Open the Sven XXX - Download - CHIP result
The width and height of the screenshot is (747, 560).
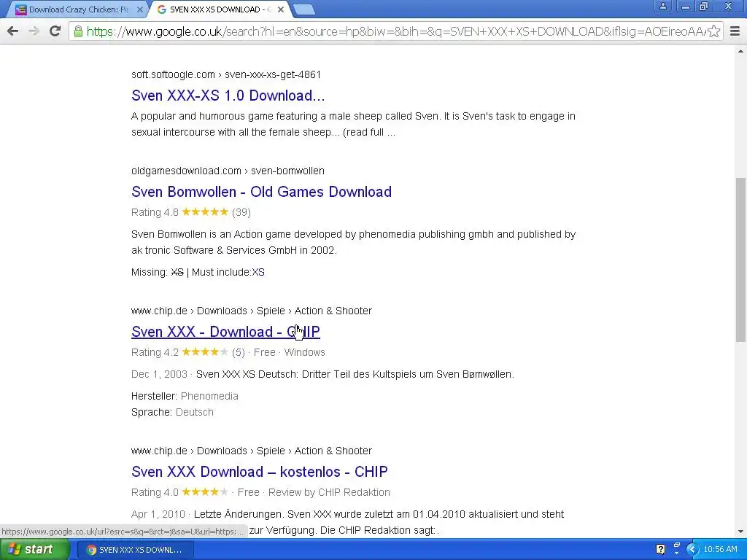(x=225, y=332)
